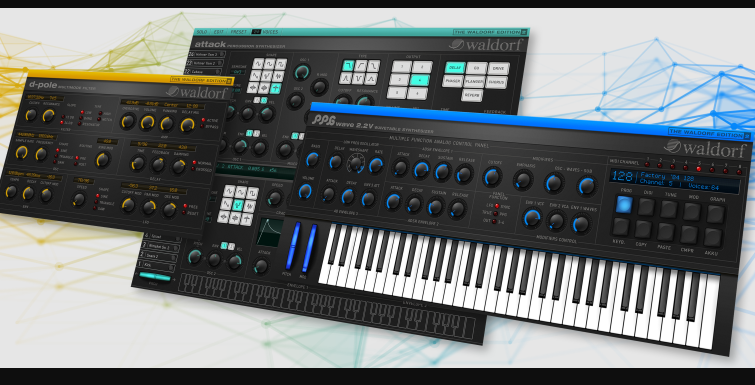Click the Mod wheel on PPG Wave
Image resolution: width=755 pixels, height=385 pixels.
coord(309,248)
